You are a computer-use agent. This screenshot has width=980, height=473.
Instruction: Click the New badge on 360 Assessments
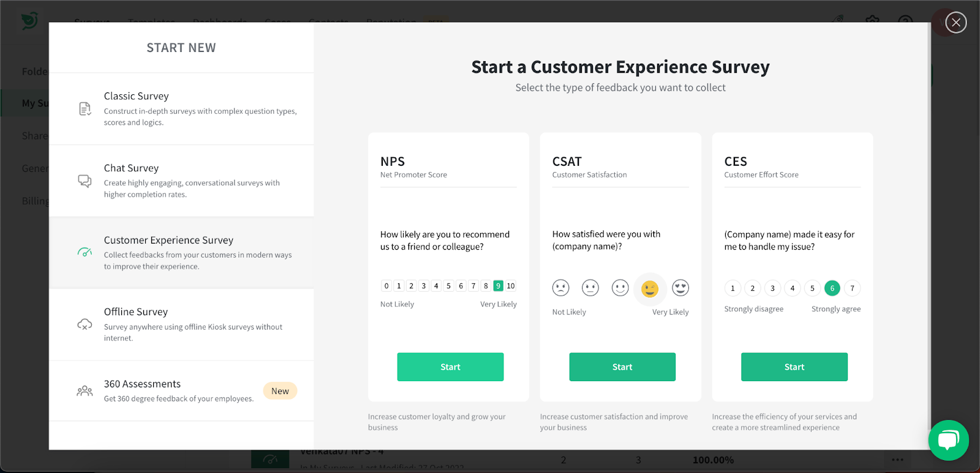pos(280,391)
